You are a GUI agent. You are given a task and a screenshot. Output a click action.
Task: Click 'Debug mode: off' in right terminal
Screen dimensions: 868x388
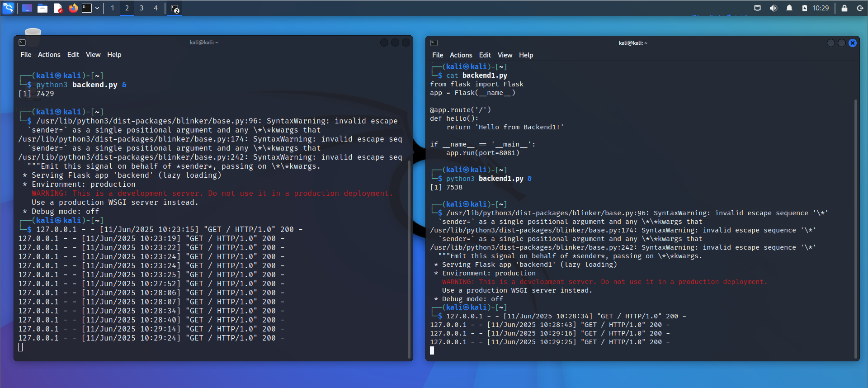[x=468, y=299]
